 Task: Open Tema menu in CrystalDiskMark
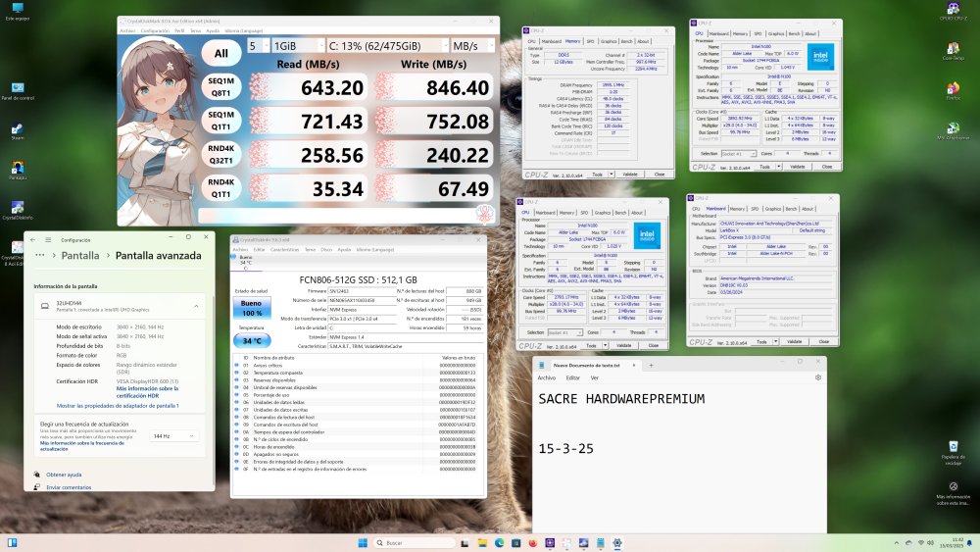point(196,30)
